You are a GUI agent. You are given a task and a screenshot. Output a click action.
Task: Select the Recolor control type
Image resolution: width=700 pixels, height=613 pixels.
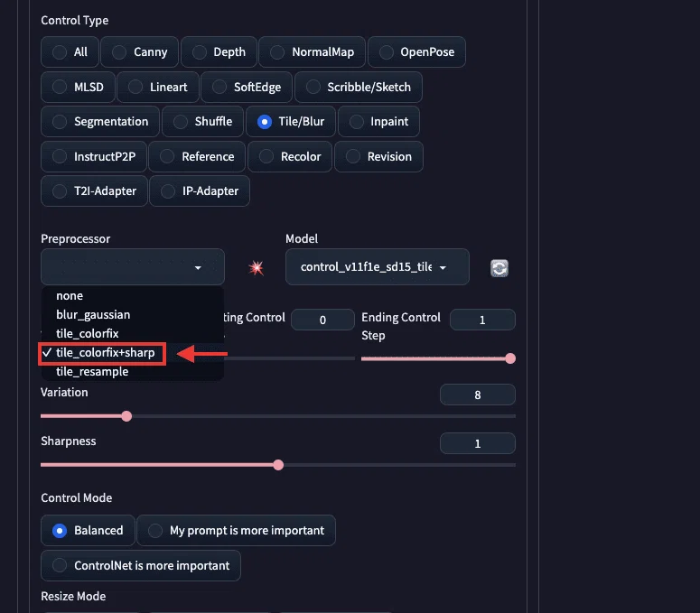[x=290, y=156]
